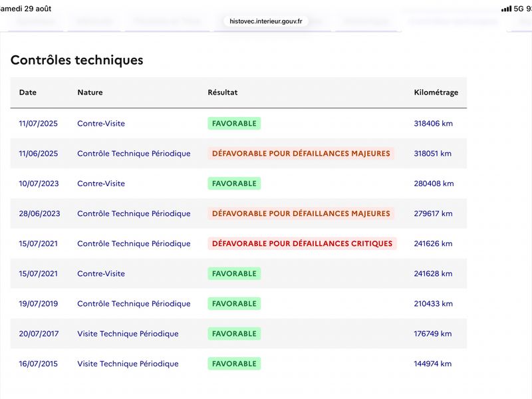Viewport: 532px width, 399px height.
Task: Select the Nature column header
Action: 90,92
